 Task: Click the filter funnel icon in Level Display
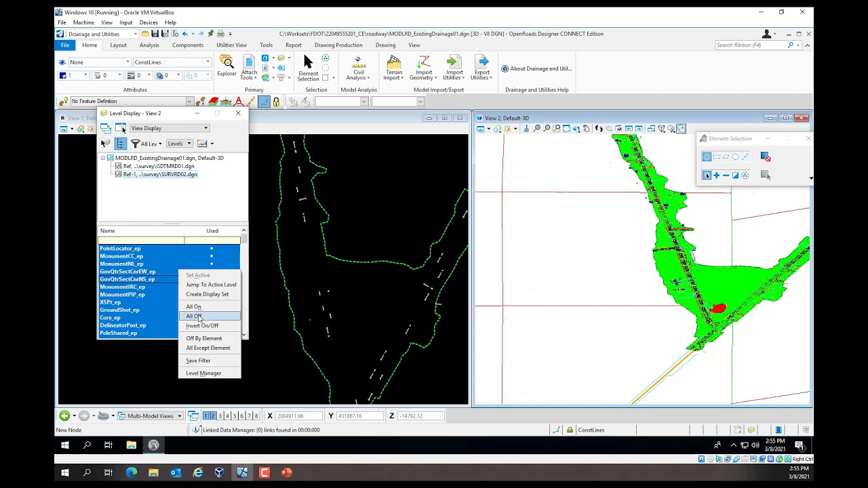pos(135,144)
